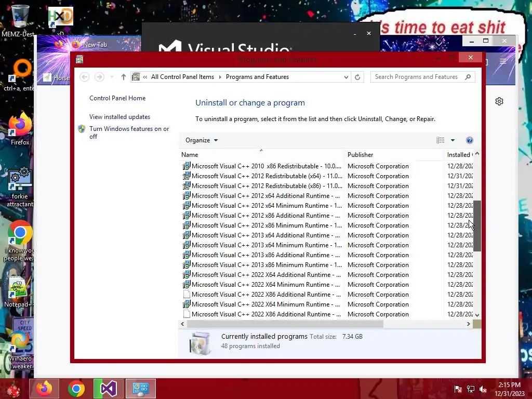Click the scroll up arrow of program list
Viewport: 532px width, 399px height.
coord(477,154)
